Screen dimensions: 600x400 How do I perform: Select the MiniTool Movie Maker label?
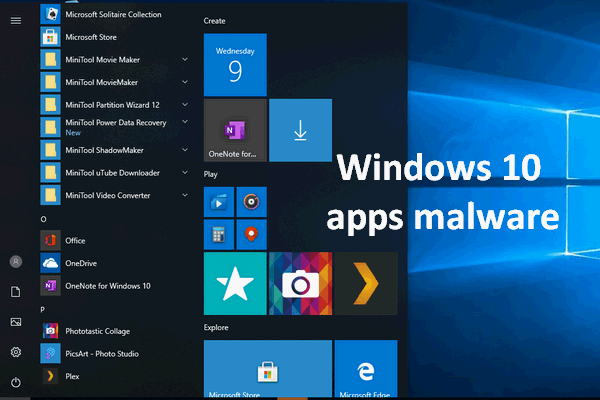(103, 60)
